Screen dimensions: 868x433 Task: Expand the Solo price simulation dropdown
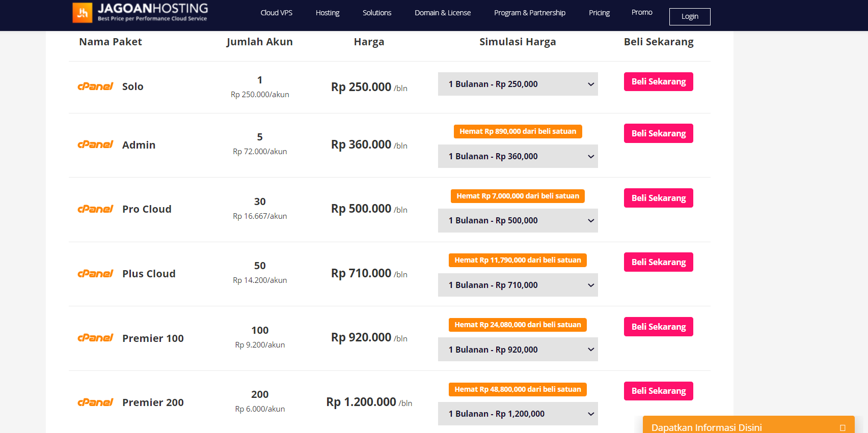(518, 84)
